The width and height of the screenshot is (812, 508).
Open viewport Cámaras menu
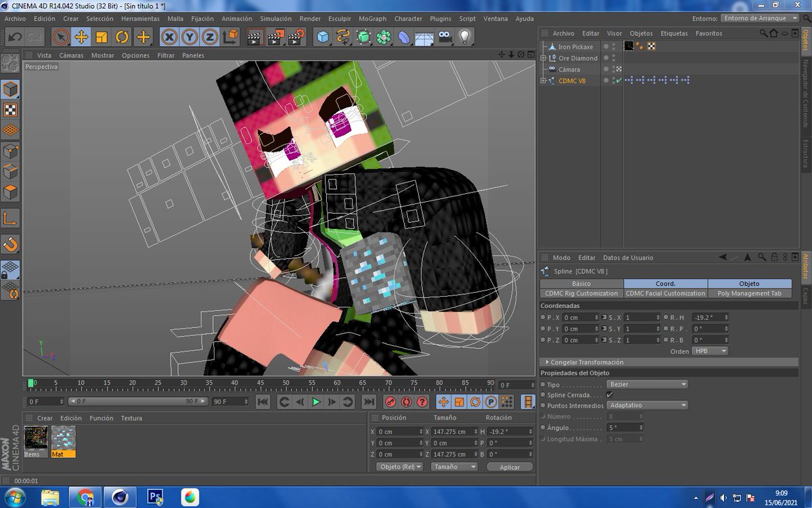point(72,56)
